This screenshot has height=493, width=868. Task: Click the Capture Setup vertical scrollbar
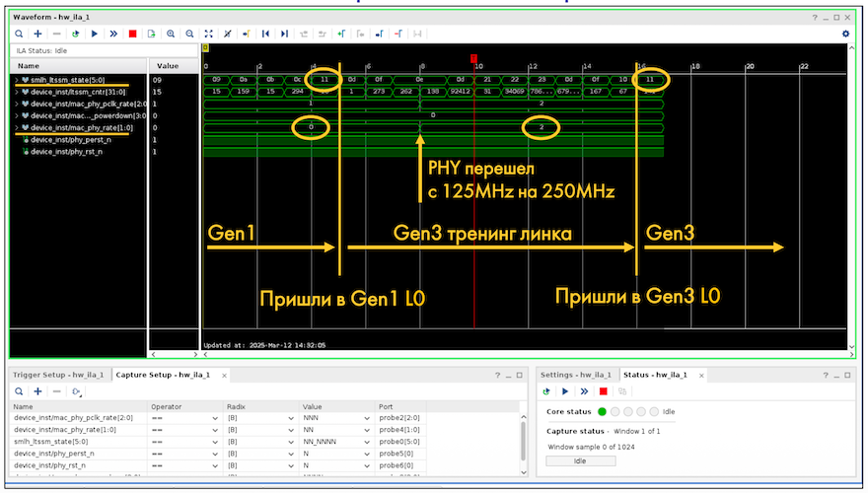(524, 442)
